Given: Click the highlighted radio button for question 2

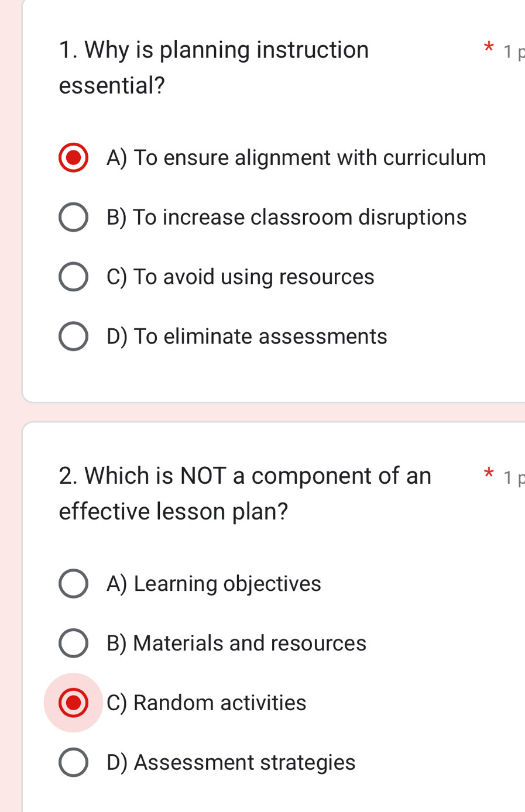Looking at the screenshot, I should point(73,702).
